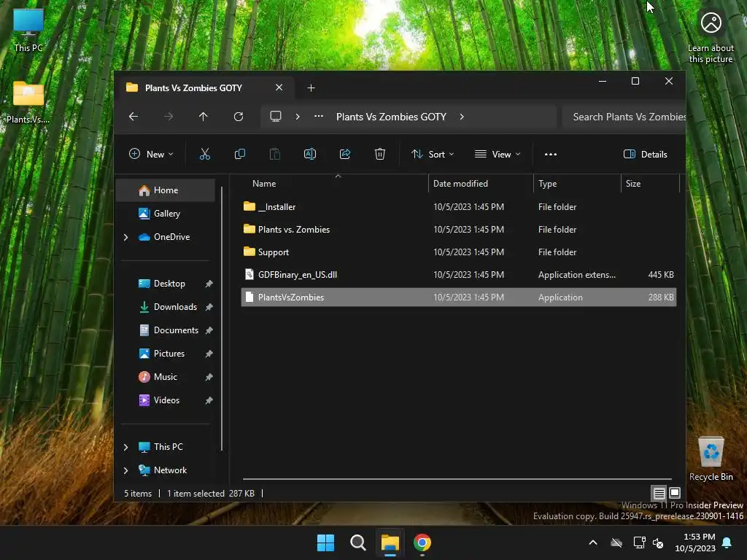Select the This PC desktop icon
Image resolution: width=747 pixels, height=560 pixels.
coord(28,30)
